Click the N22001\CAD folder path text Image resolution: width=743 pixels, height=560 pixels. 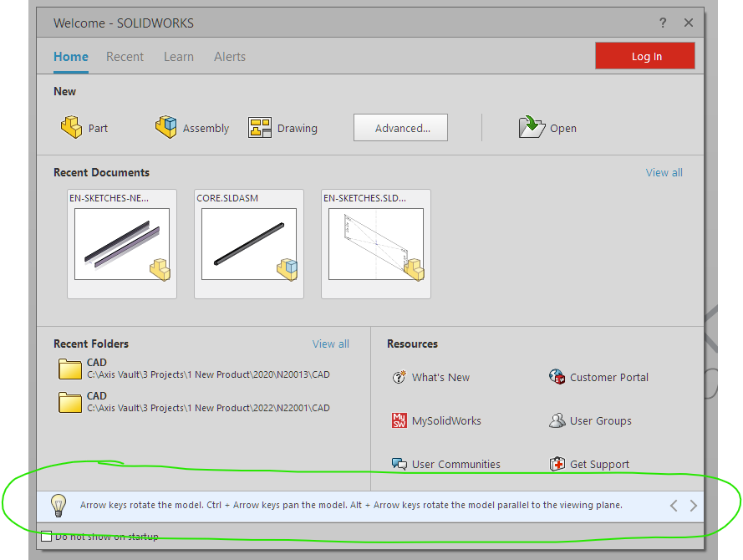tap(208, 408)
